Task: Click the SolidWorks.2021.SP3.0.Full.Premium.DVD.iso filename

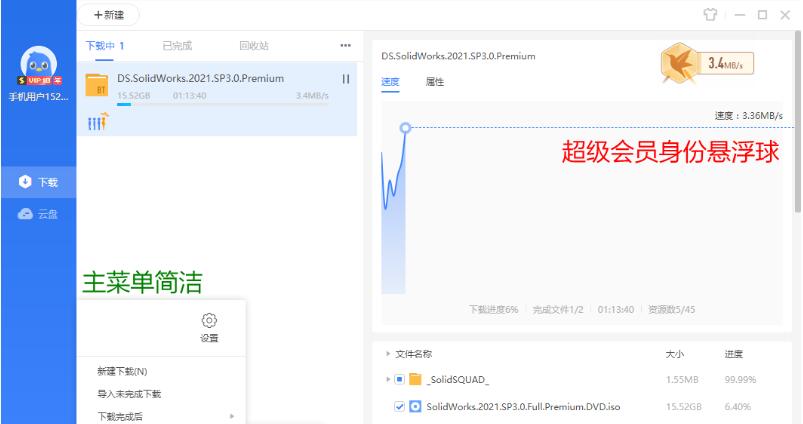Action: pos(523,407)
